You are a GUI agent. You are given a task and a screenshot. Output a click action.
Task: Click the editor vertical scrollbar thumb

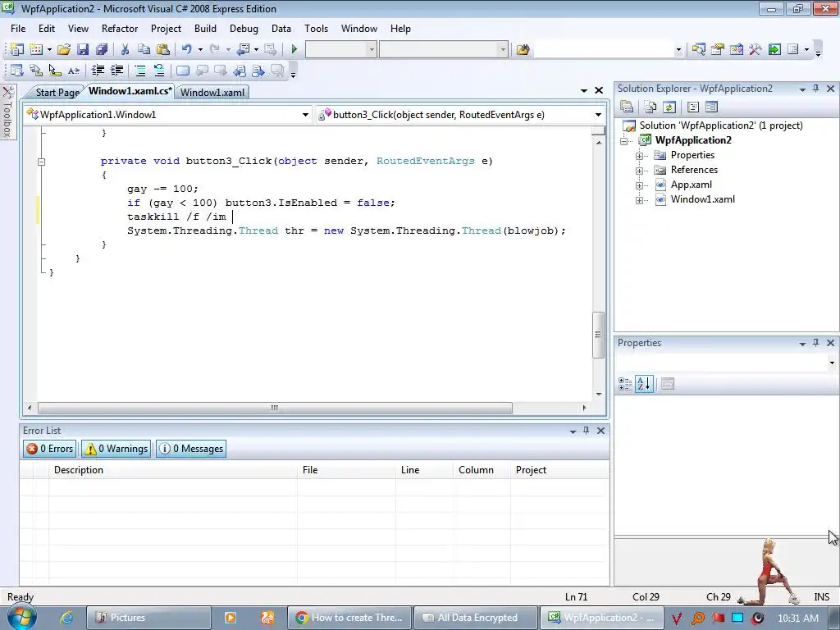(x=598, y=335)
